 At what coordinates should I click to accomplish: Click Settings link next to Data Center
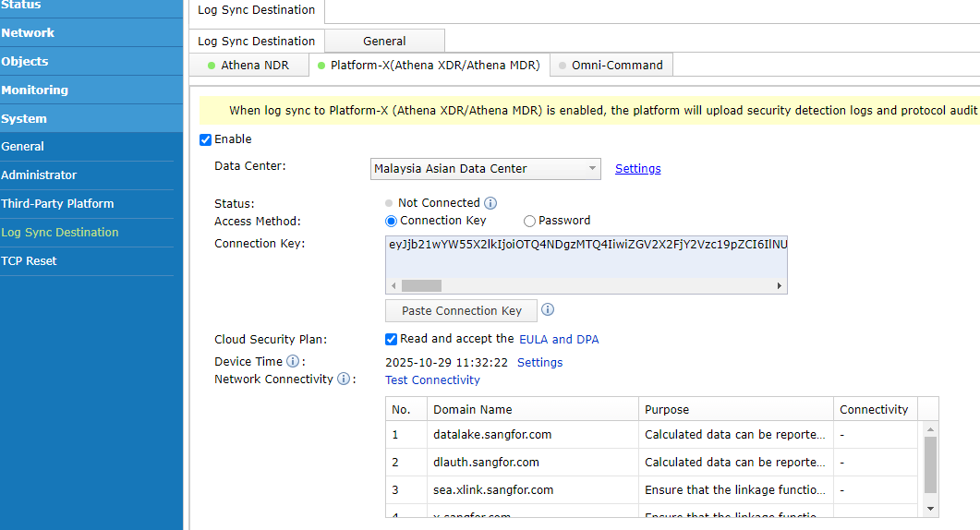(x=637, y=169)
